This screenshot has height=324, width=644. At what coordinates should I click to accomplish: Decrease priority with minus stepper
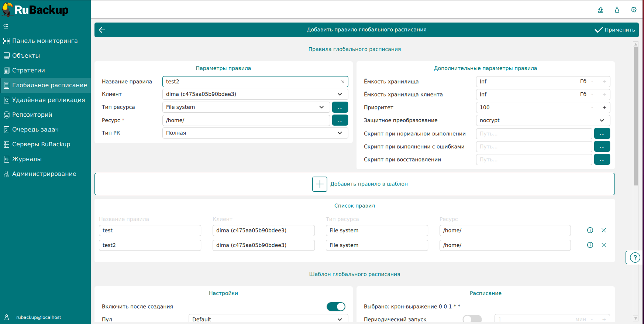pos(592,108)
